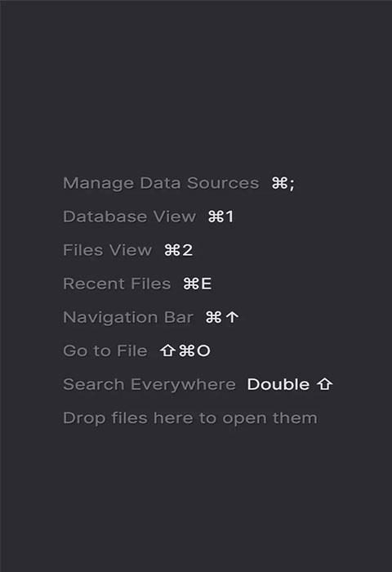This screenshot has height=572, width=392.
Task: Click the command-O shortcut beside Go to File
Action: point(194,351)
